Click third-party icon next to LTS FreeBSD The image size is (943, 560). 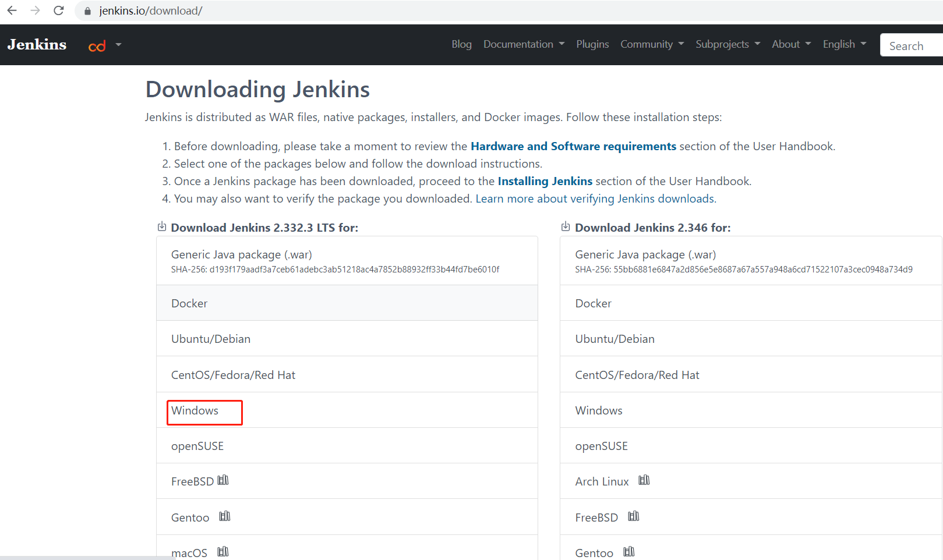click(223, 480)
